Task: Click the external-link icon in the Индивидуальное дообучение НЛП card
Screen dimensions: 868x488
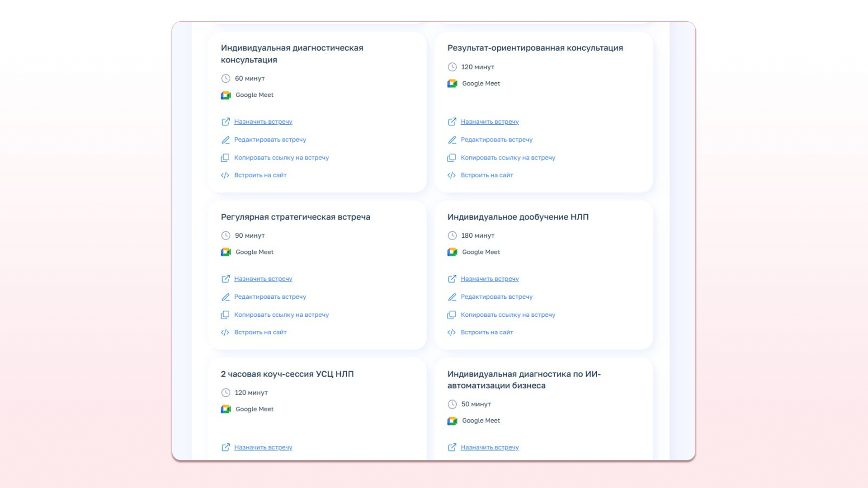Action: tap(452, 279)
